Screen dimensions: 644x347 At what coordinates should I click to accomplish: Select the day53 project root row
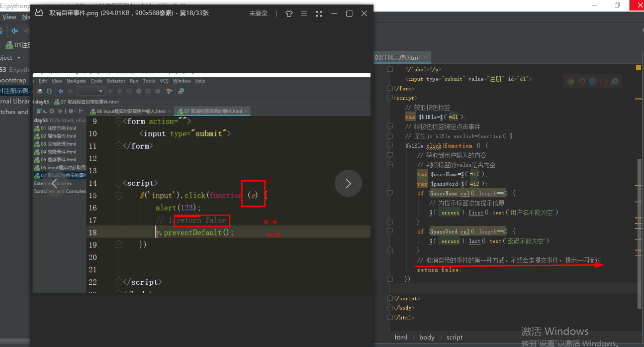(x=15, y=70)
